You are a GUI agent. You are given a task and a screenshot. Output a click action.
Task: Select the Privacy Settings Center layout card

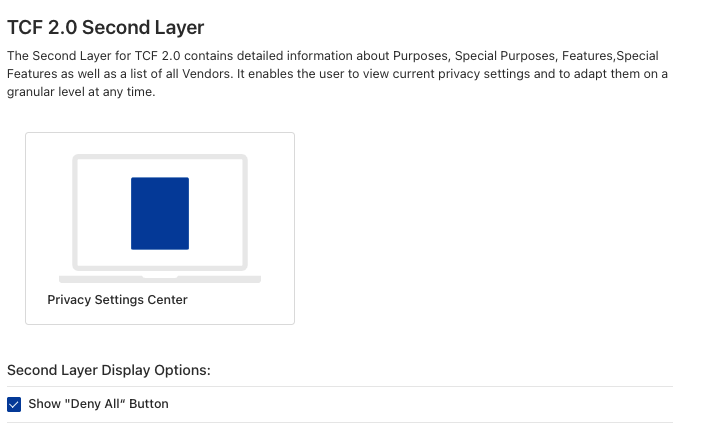pyautogui.click(x=160, y=228)
